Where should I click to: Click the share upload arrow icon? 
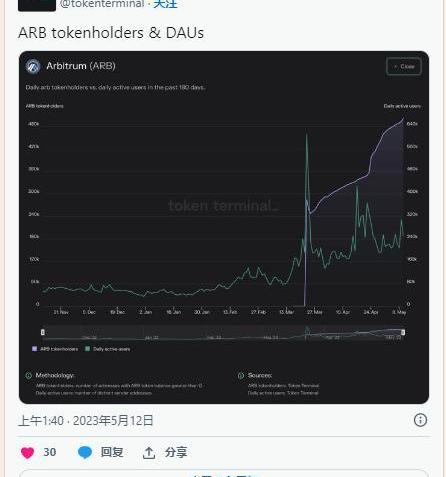tap(149, 453)
